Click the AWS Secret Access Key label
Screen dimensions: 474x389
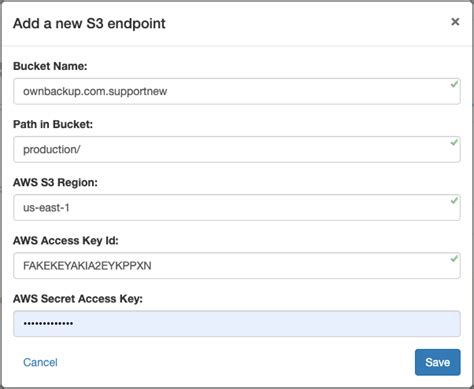point(78,299)
